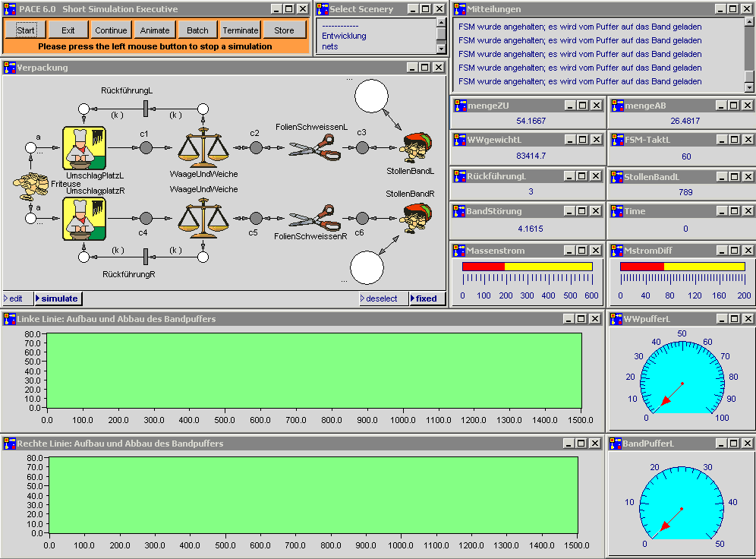The width and height of the screenshot is (756, 559).
Task: Click the StollenBandL value 789
Action: click(685, 192)
